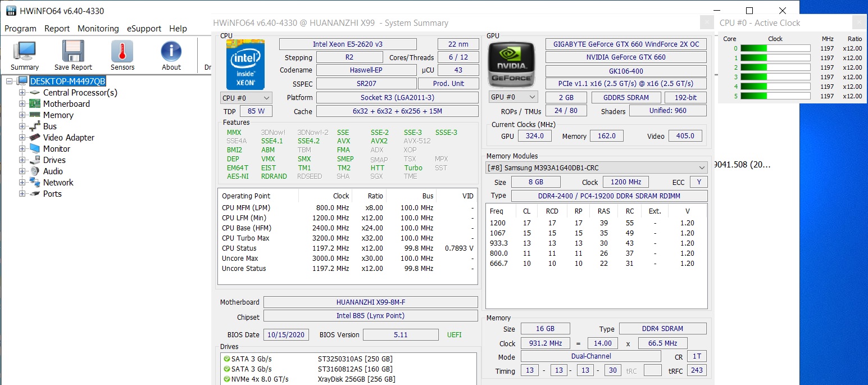The image size is (868, 385).
Task: Click the Drives tree icon
Action: (x=35, y=160)
